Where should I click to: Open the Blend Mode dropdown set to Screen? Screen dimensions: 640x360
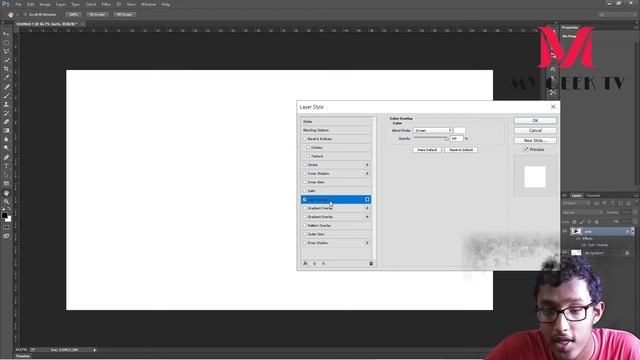point(433,130)
